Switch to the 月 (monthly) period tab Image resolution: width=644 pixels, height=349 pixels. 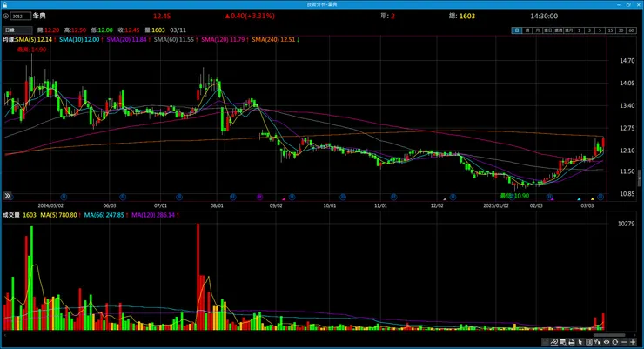click(538, 30)
